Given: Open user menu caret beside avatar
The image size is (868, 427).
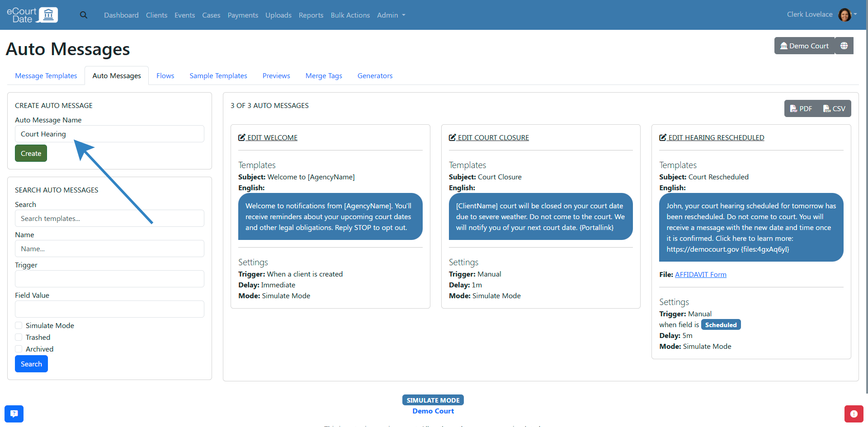Looking at the screenshot, I should point(855,14).
